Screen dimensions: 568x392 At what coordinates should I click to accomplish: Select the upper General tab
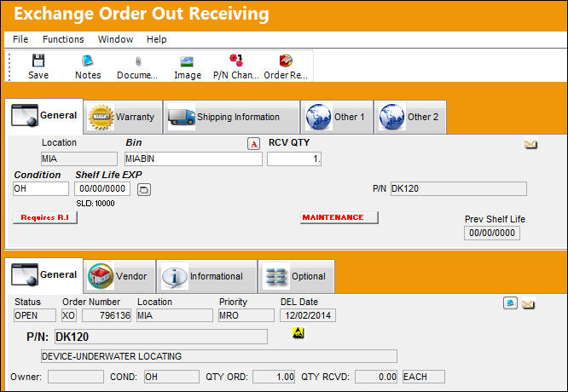43,116
